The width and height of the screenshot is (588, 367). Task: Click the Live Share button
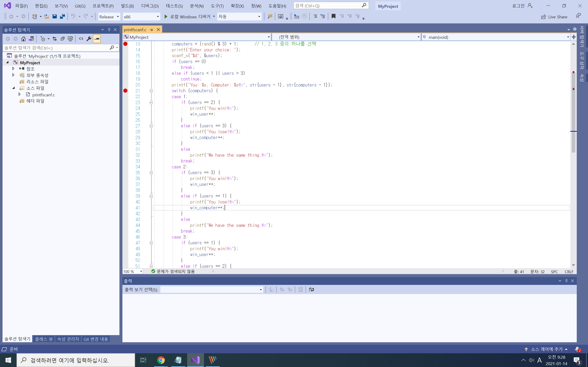[554, 17]
